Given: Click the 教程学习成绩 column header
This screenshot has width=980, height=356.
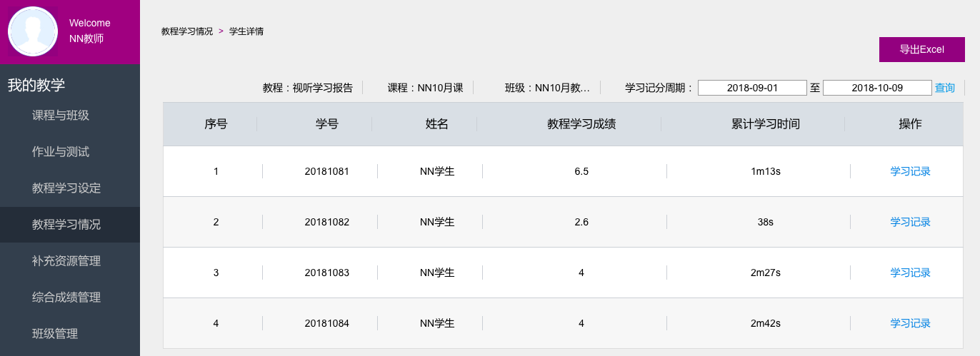Looking at the screenshot, I should [581, 124].
